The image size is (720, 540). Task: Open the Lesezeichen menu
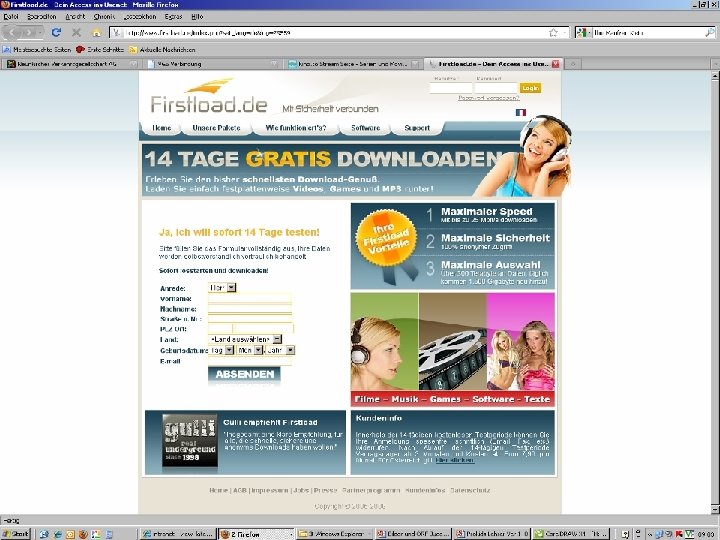pos(140,16)
